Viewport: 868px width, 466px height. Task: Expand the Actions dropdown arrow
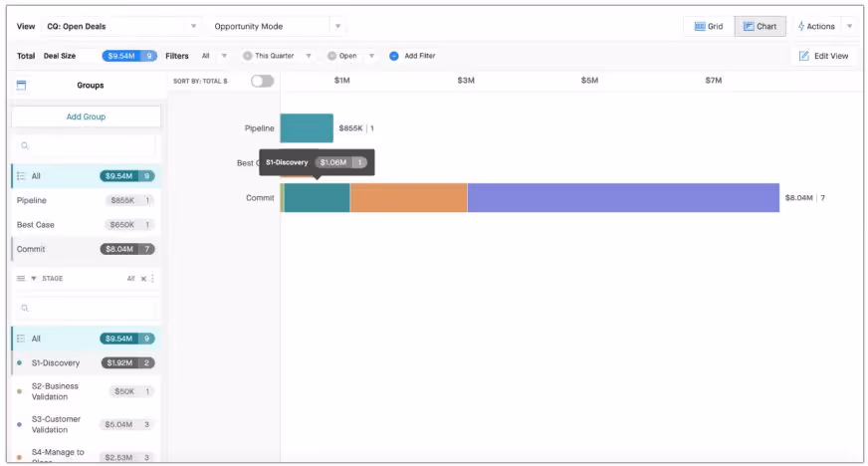coord(849,26)
